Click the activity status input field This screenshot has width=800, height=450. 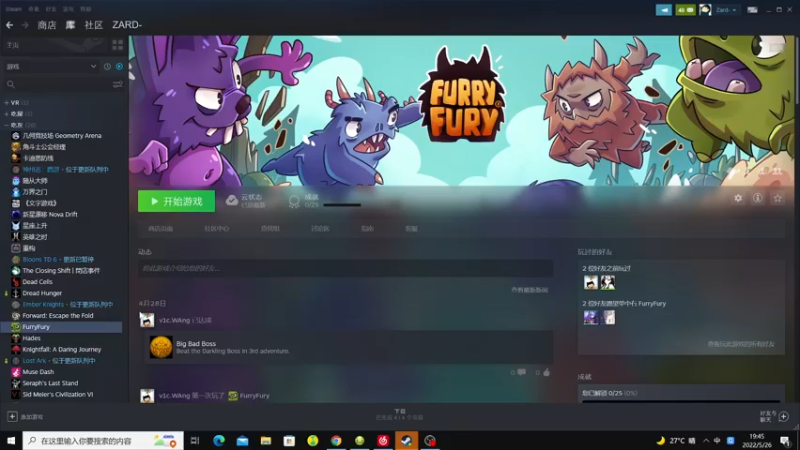(345, 268)
